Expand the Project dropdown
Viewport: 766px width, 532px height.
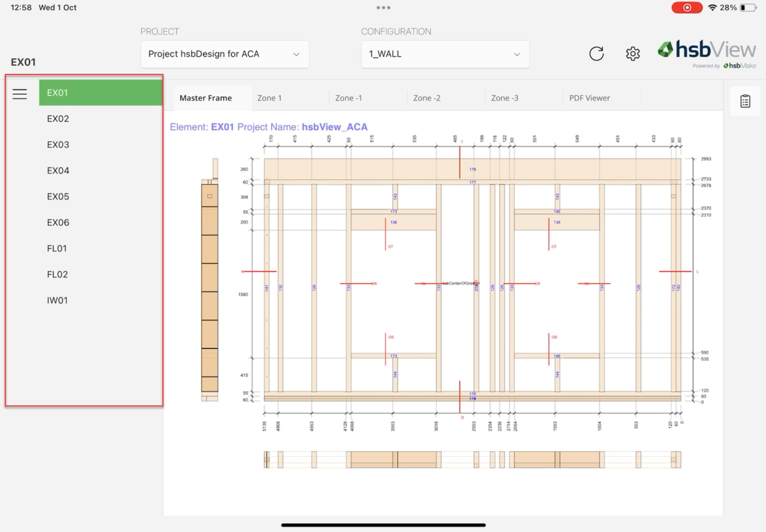click(224, 54)
